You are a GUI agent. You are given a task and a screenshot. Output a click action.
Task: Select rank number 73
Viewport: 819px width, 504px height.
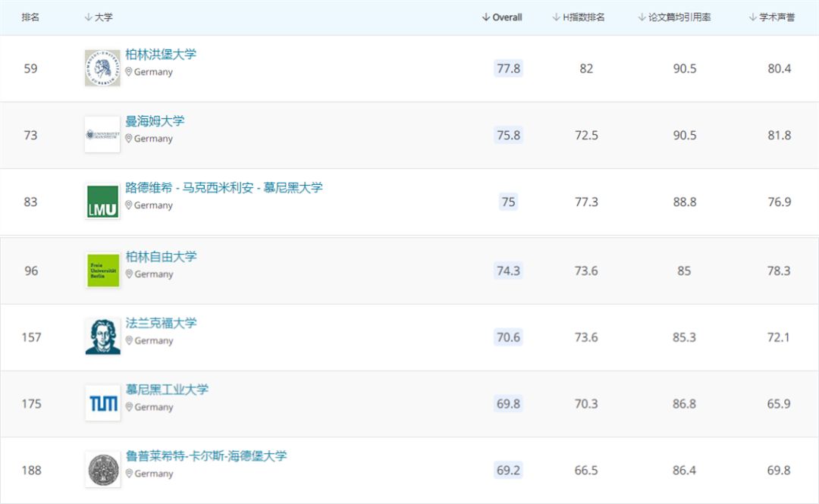click(x=30, y=135)
